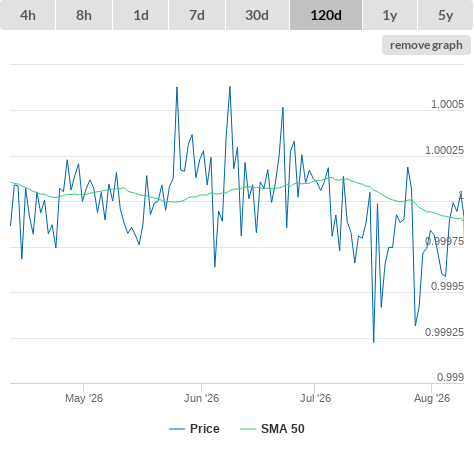Screen dimensions: 474x455
Task: Click the 1.0005 y-axis label
Action: 447,104
